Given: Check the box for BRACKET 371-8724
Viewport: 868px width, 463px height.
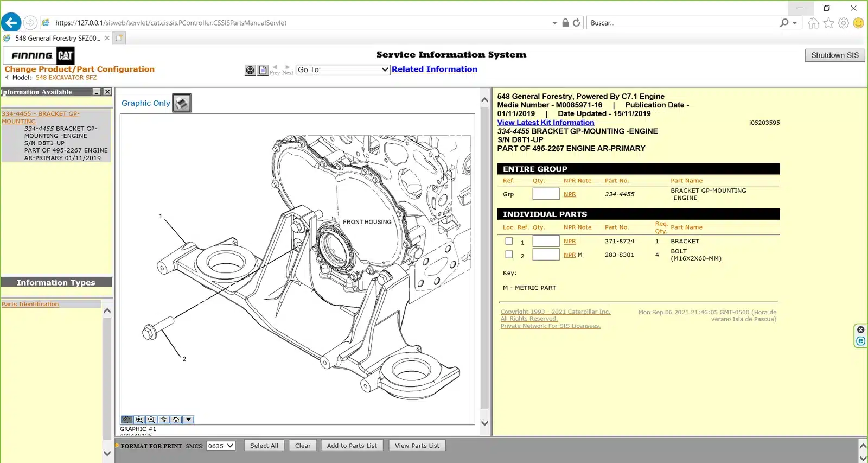Looking at the screenshot, I should tap(509, 241).
